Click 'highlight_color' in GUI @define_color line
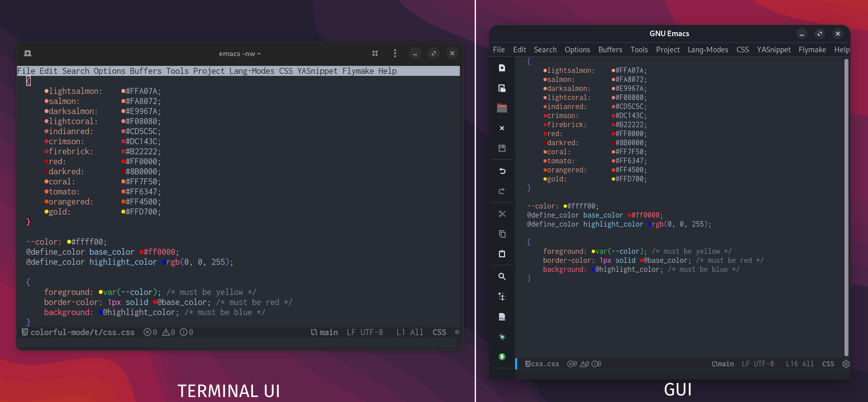The image size is (868, 402). pyautogui.click(x=613, y=224)
